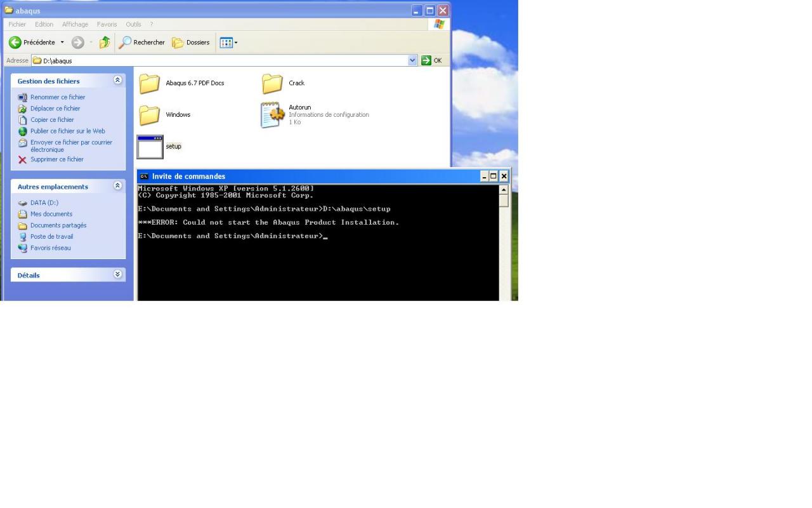Click the Documents partagés folder icon

(x=23, y=225)
